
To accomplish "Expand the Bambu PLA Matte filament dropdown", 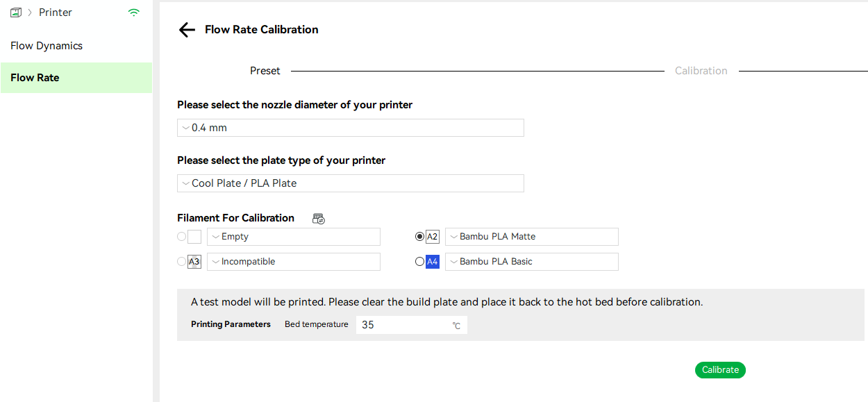I will coord(532,237).
